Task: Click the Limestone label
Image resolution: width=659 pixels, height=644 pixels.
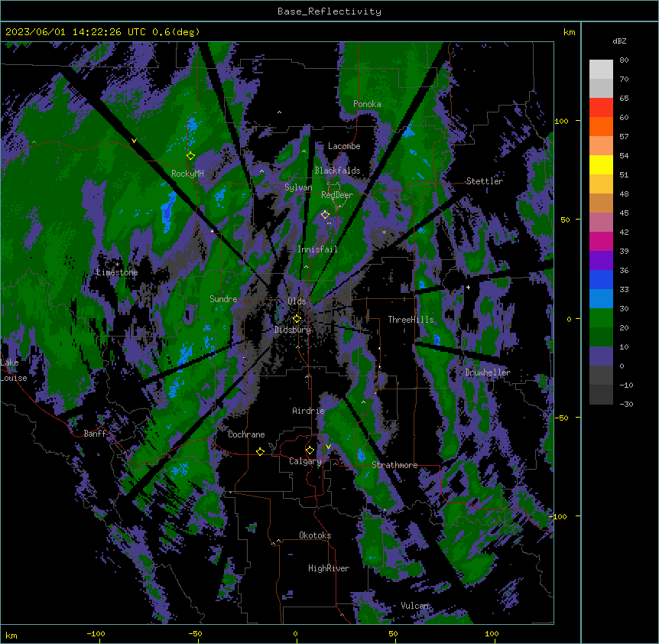Action: 117,272
